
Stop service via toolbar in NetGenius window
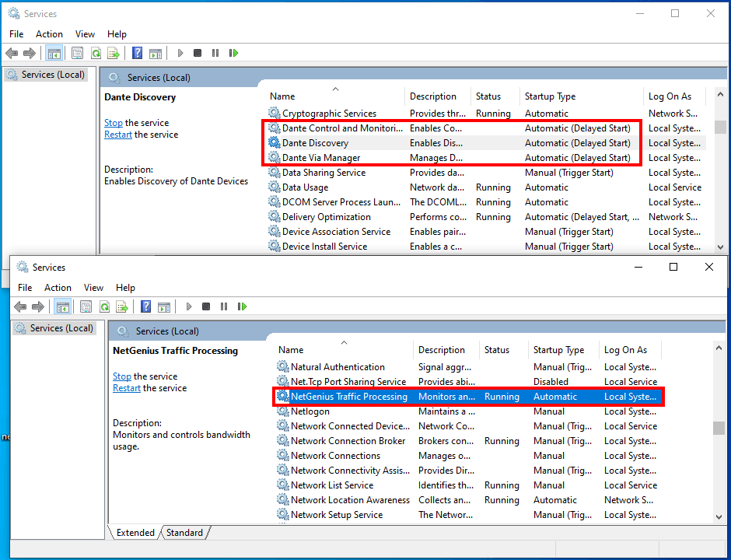tap(206, 306)
